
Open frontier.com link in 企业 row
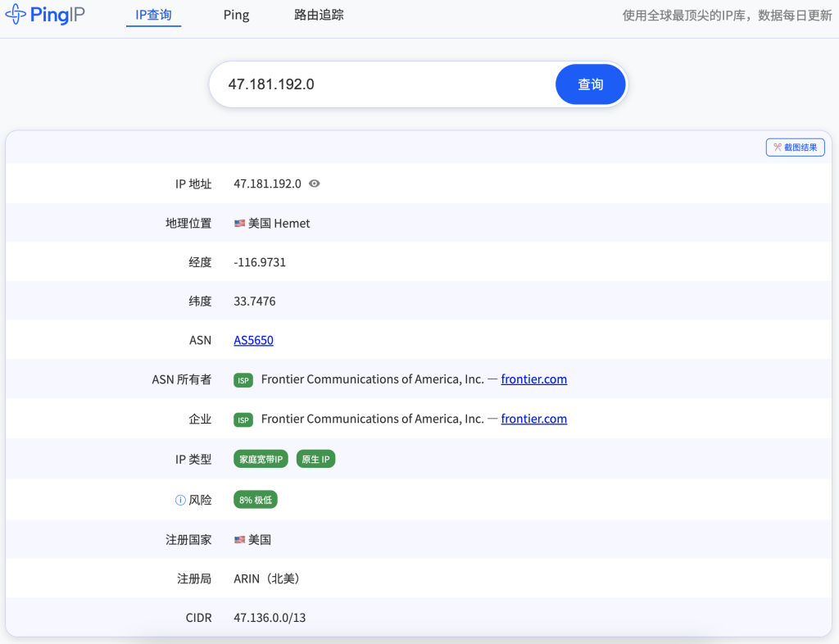point(533,419)
